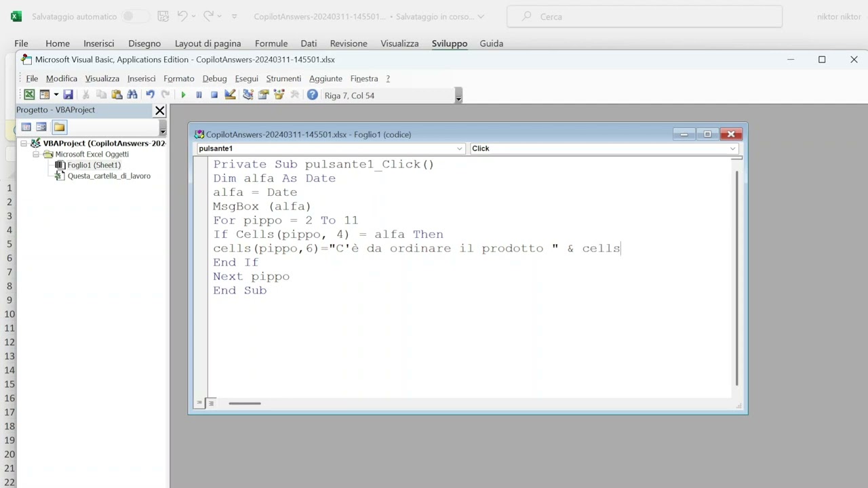Collapse the VBAProject tree node
868x488 pixels.
[x=24, y=143]
